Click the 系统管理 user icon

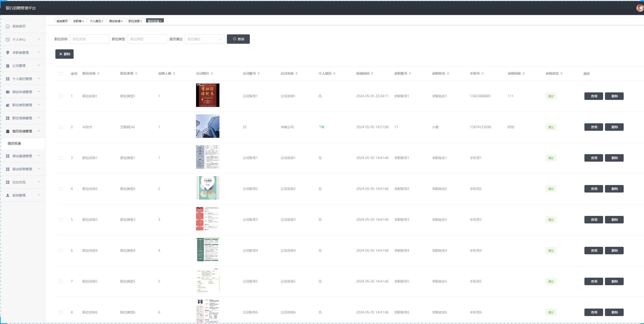point(8,195)
